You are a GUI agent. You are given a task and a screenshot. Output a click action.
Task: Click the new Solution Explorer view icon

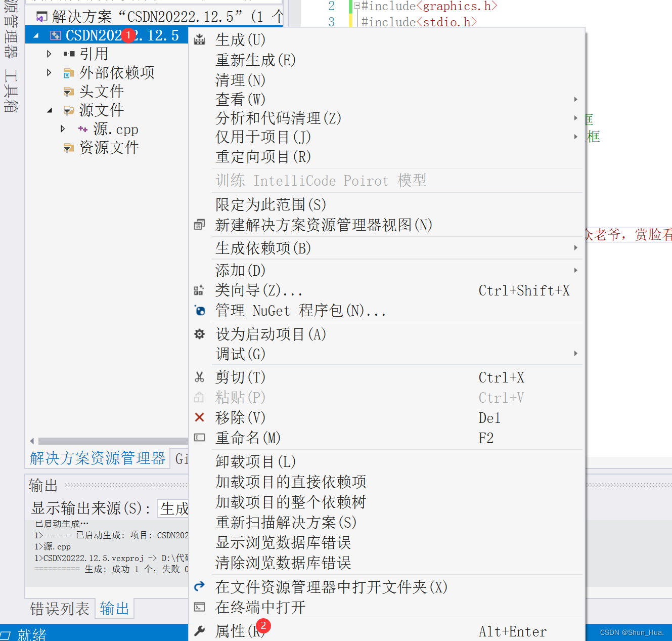(x=200, y=225)
